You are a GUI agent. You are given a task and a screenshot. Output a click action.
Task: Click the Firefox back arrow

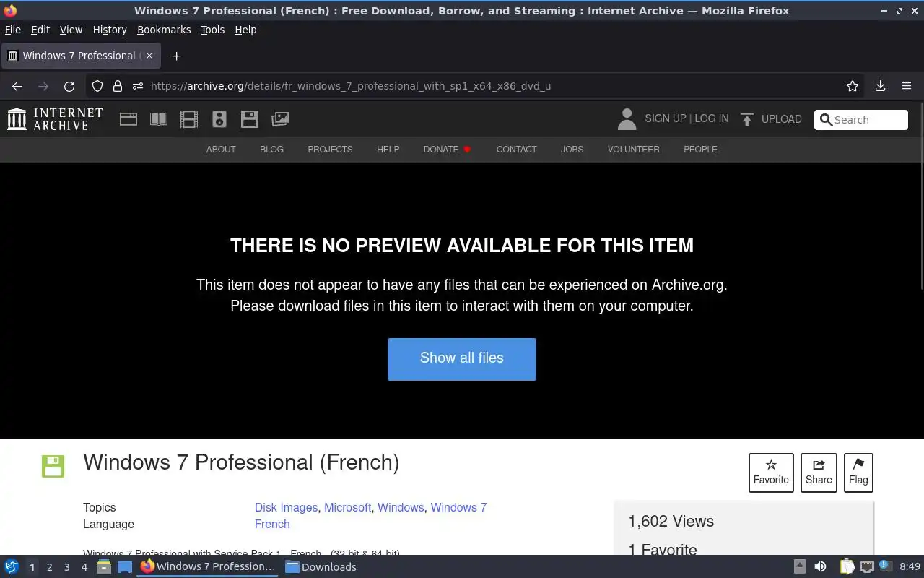(17, 86)
